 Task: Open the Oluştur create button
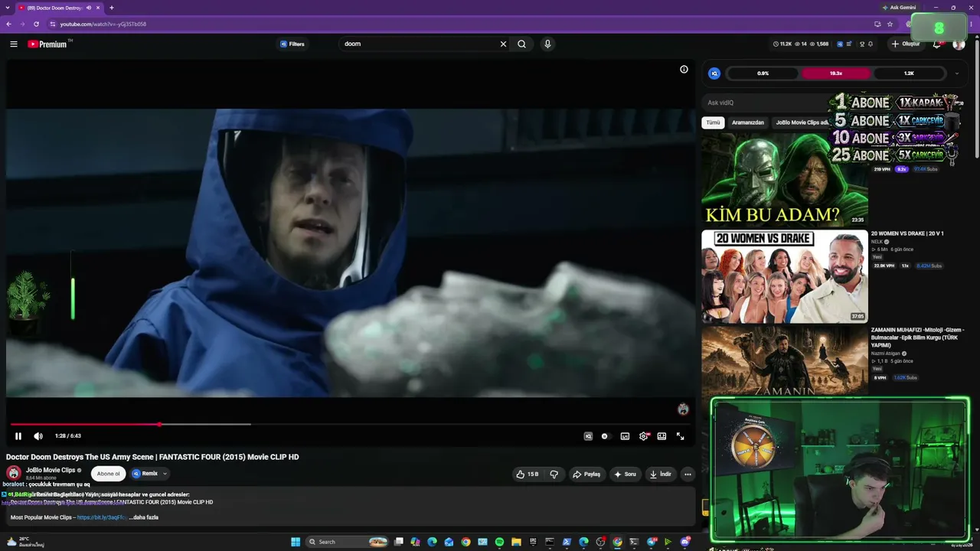[906, 44]
